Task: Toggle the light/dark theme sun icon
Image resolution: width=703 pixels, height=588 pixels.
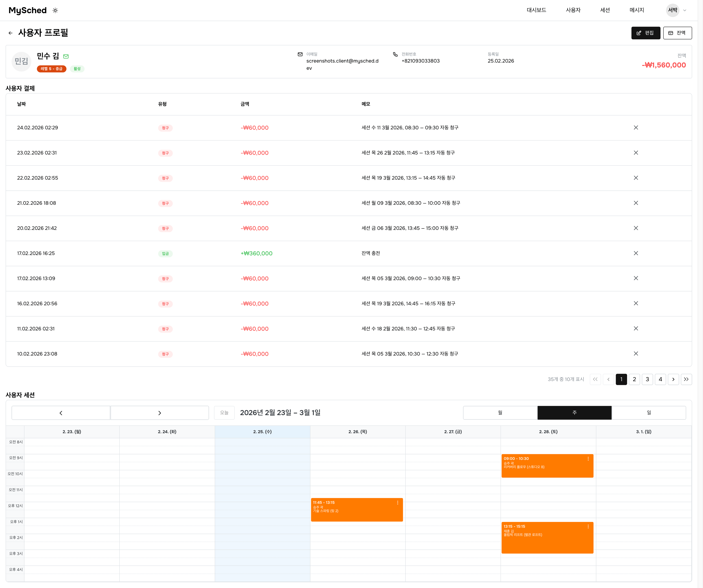Action: click(55, 10)
